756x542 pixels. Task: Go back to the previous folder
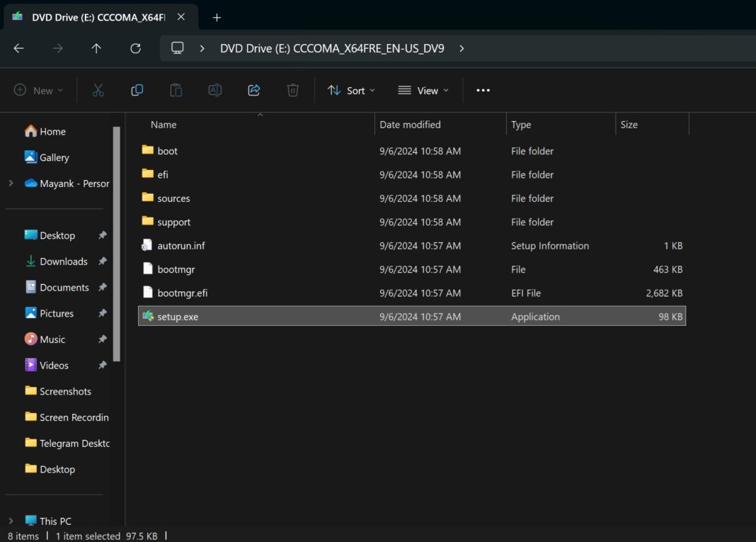[x=18, y=48]
